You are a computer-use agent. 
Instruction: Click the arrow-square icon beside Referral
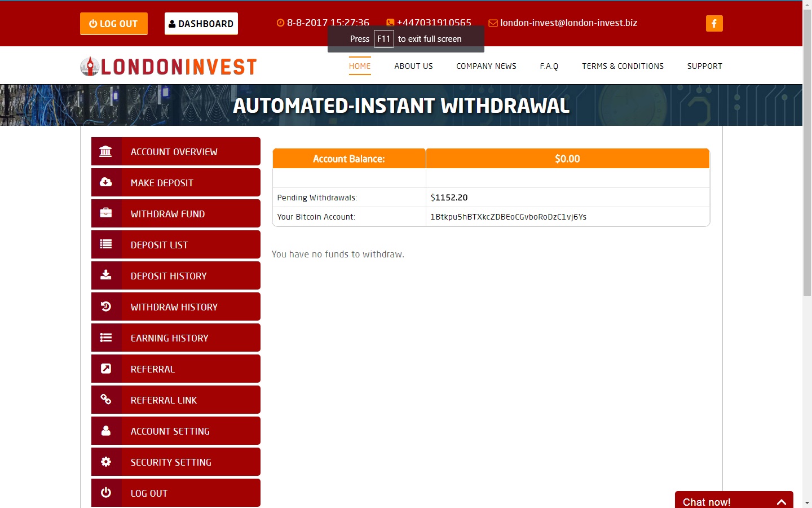pyautogui.click(x=105, y=368)
